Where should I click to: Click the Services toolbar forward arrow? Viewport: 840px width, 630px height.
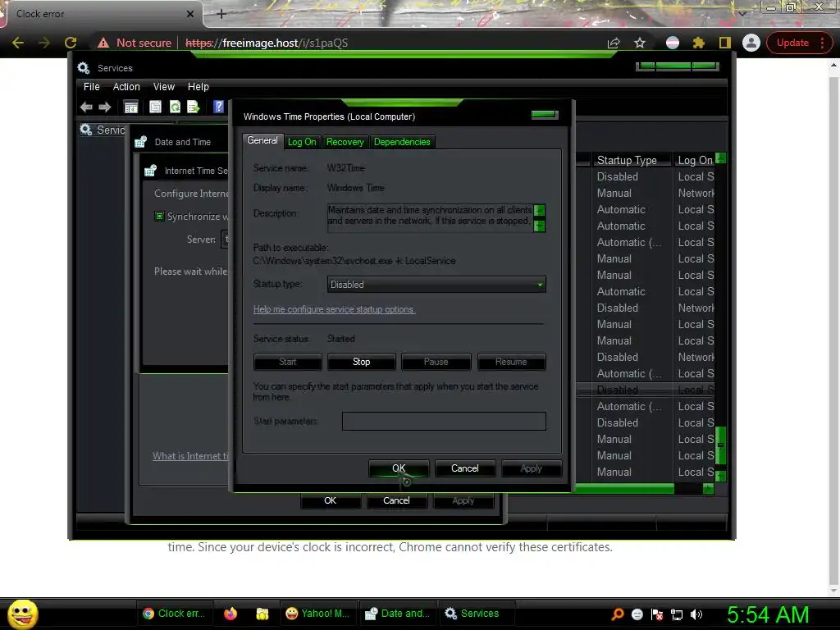[x=105, y=107]
